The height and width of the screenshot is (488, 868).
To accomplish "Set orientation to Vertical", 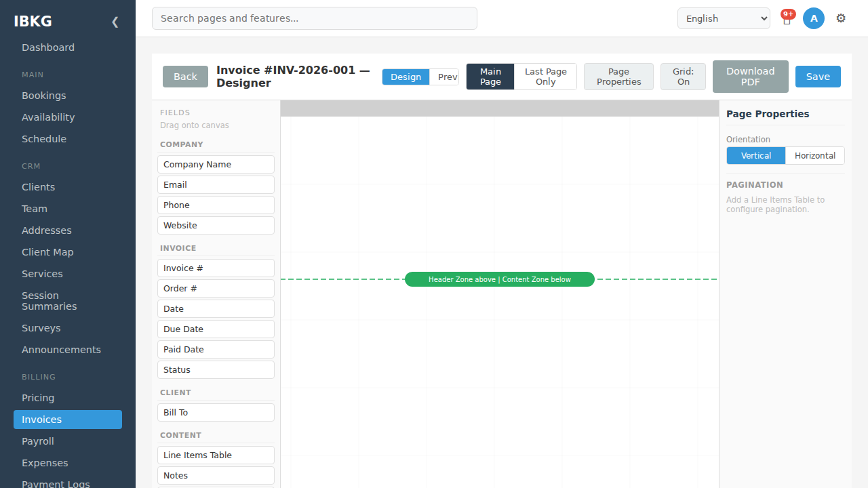I will point(756,155).
